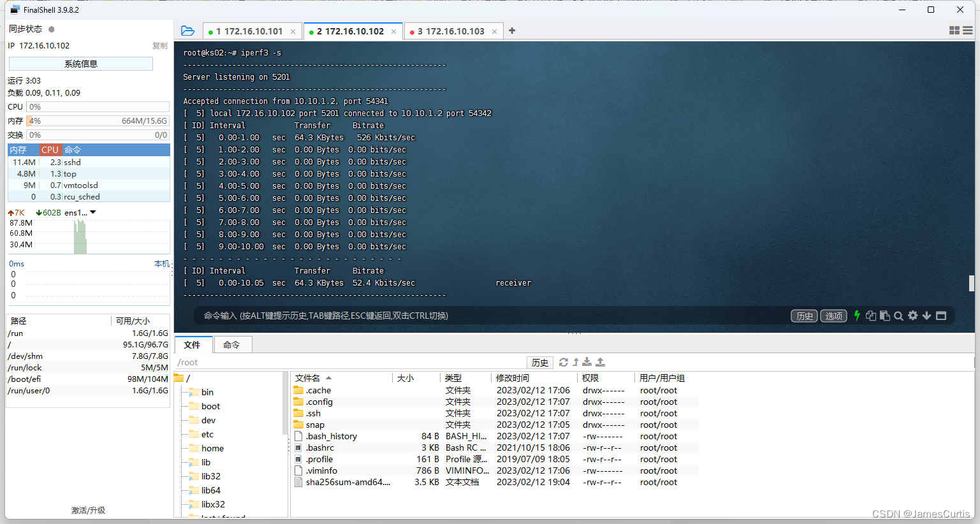This screenshot has height=524, width=980.
Task: Select the root / folder in tree
Action: [x=182, y=378]
